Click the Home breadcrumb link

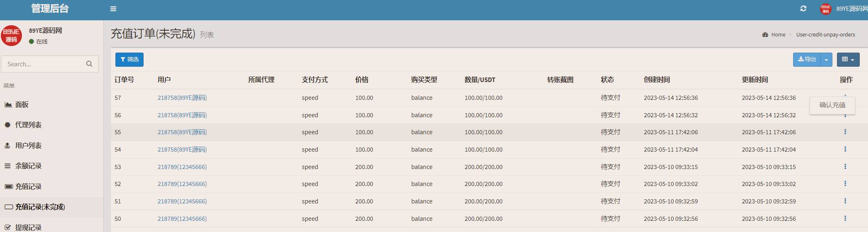click(778, 35)
